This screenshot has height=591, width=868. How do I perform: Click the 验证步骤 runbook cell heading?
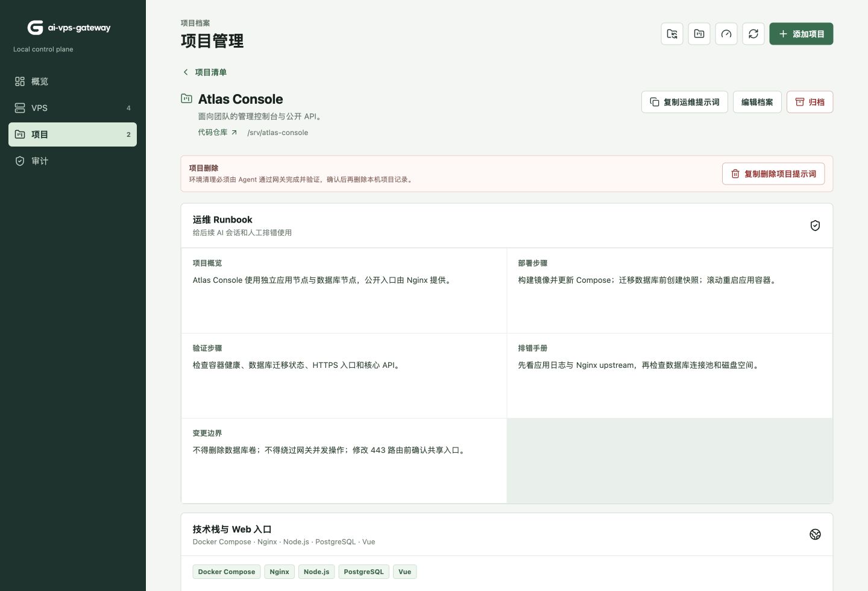click(x=207, y=349)
